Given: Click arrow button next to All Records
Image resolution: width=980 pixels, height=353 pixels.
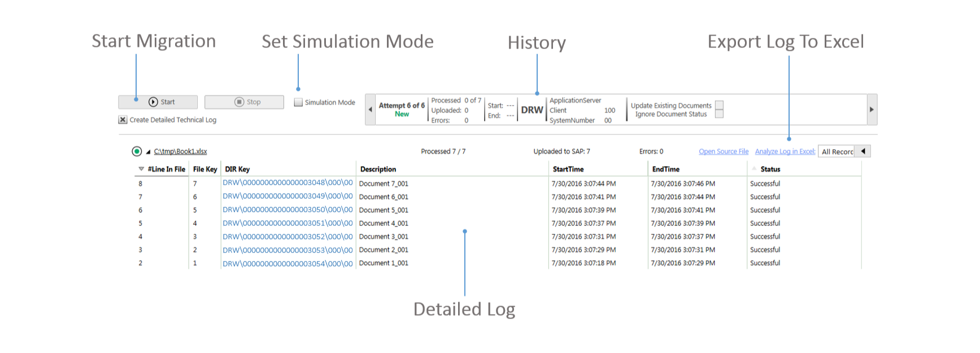Looking at the screenshot, I should (863, 151).
